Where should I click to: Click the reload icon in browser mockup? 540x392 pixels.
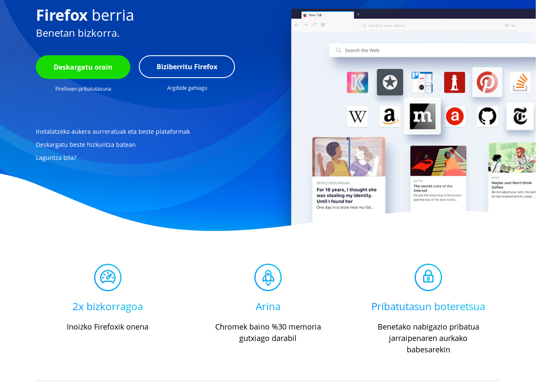tap(314, 25)
